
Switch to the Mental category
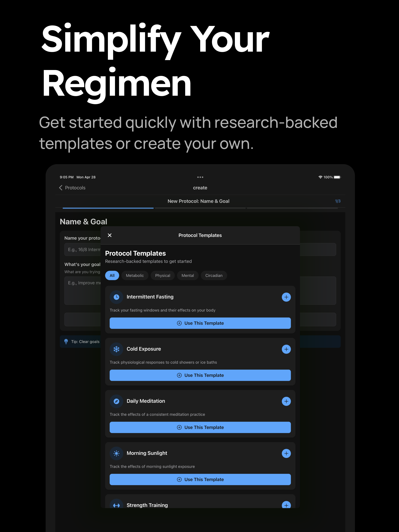(188, 275)
